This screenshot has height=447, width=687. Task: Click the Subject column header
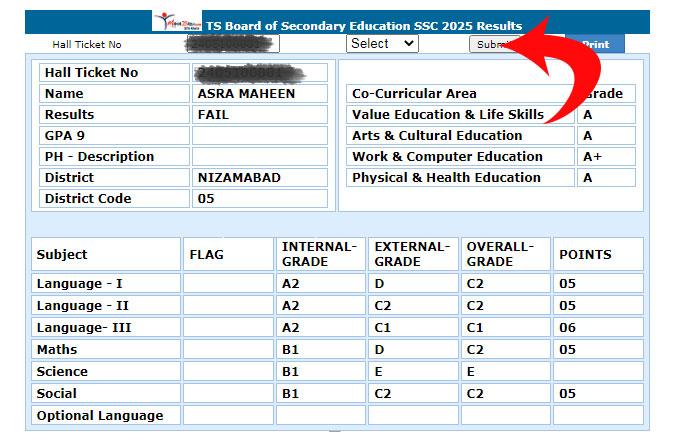[x=106, y=254]
